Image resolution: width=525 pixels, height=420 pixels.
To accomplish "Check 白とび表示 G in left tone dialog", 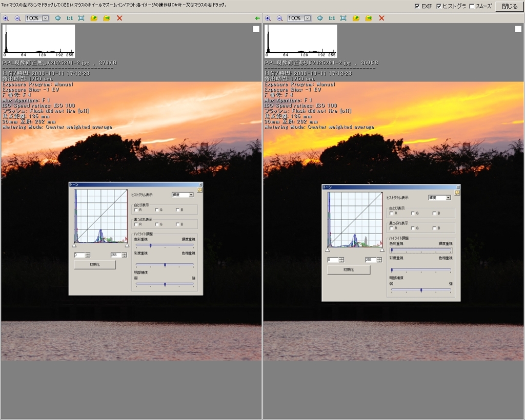I will pyautogui.click(x=157, y=210).
